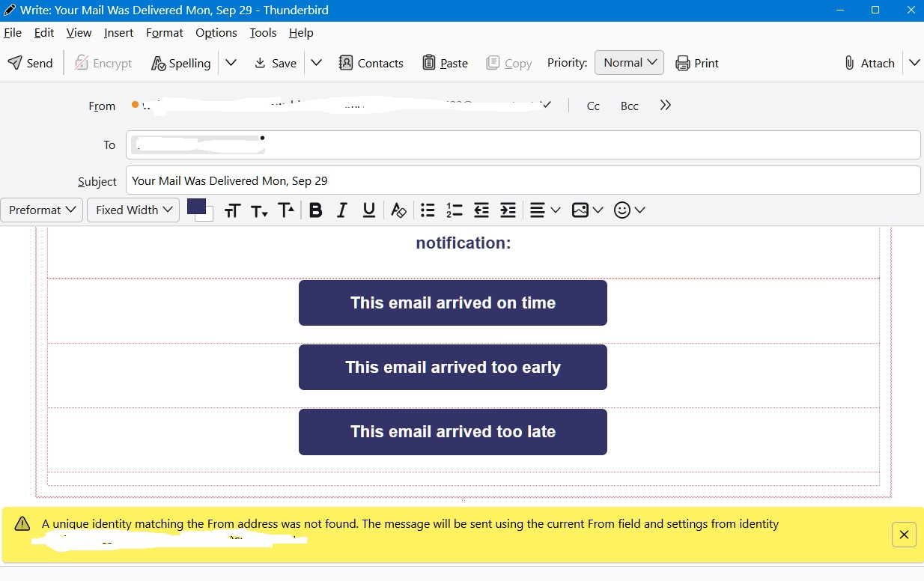
Task: Remove text styling icon
Action: click(x=399, y=210)
